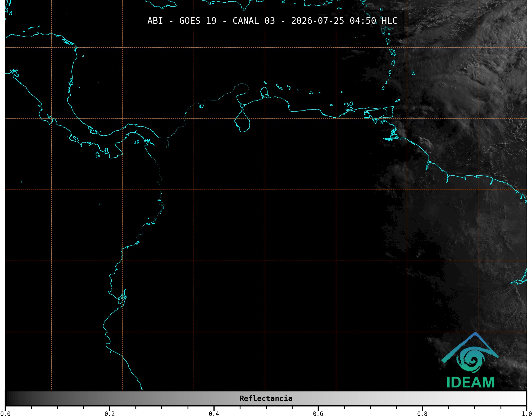
Task: Click the colorbar tick label '0.4'
Action: pyautogui.click(x=214, y=414)
